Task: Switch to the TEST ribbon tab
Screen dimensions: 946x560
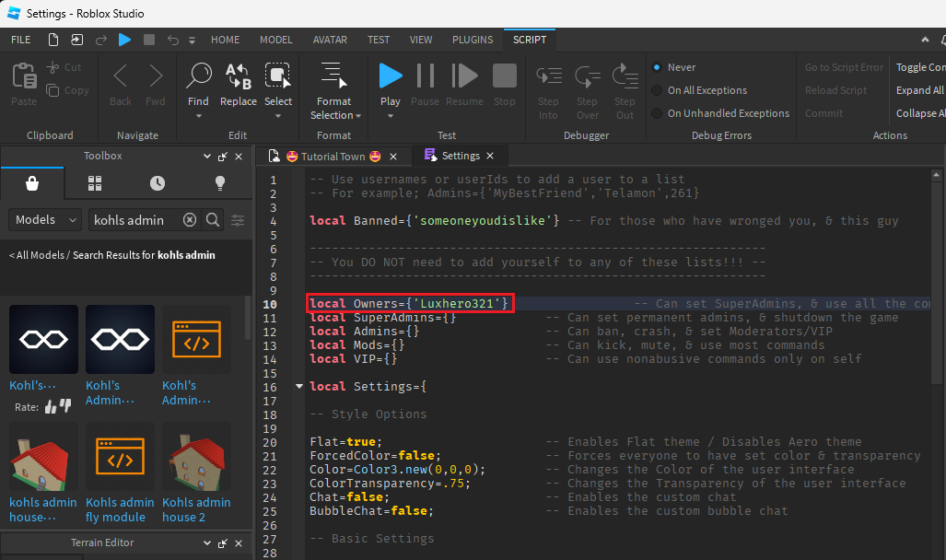Action: tap(379, 40)
